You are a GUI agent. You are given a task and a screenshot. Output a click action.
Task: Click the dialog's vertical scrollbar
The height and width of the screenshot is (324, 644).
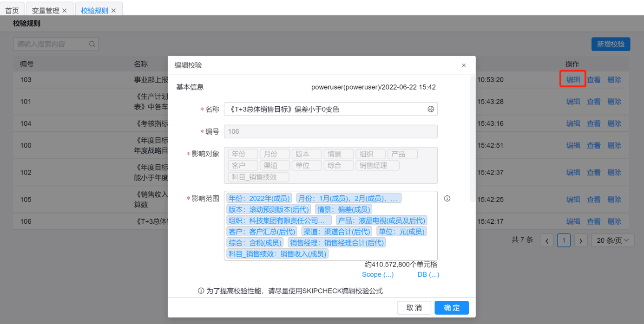pyautogui.click(x=472, y=139)
